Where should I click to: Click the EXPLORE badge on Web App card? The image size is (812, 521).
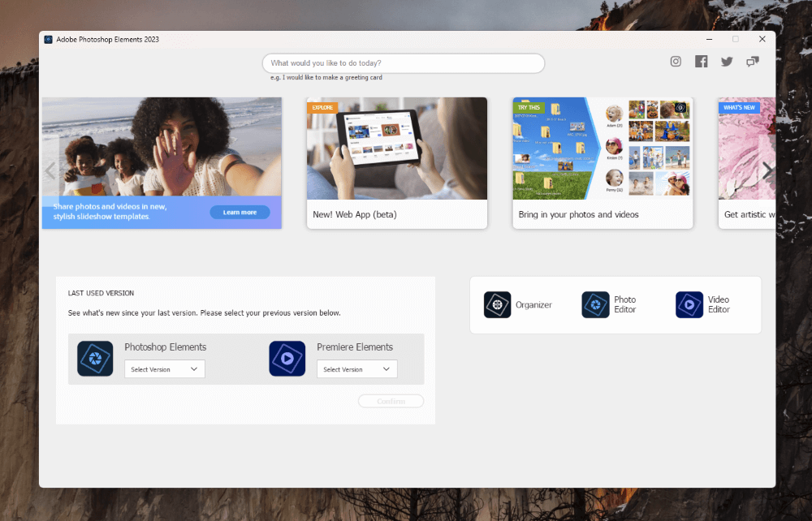(322, 108)
